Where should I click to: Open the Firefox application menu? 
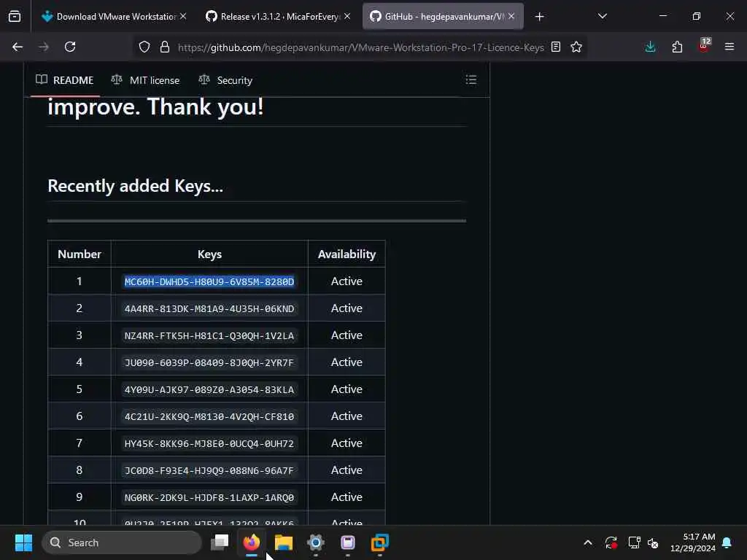point(729,47)
